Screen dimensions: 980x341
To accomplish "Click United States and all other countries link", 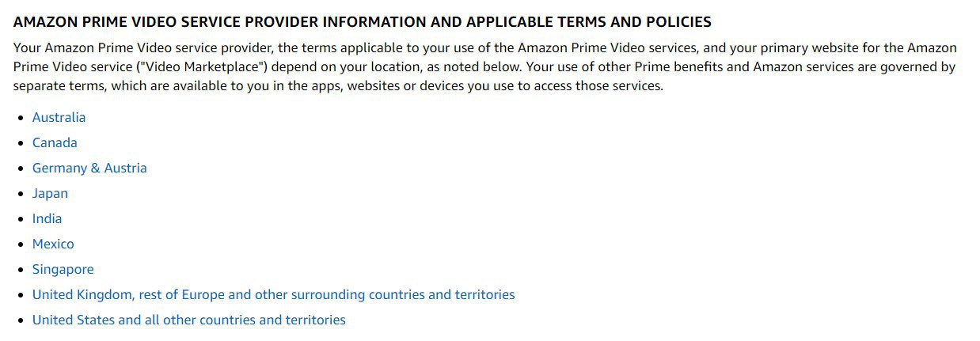I will tap(188, 320).
